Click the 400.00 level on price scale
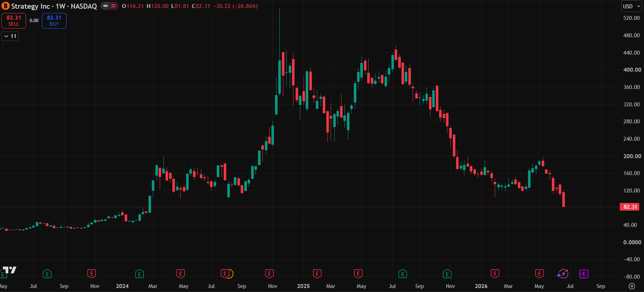Viewport: 644px width, 292px height. pos(632,70)
